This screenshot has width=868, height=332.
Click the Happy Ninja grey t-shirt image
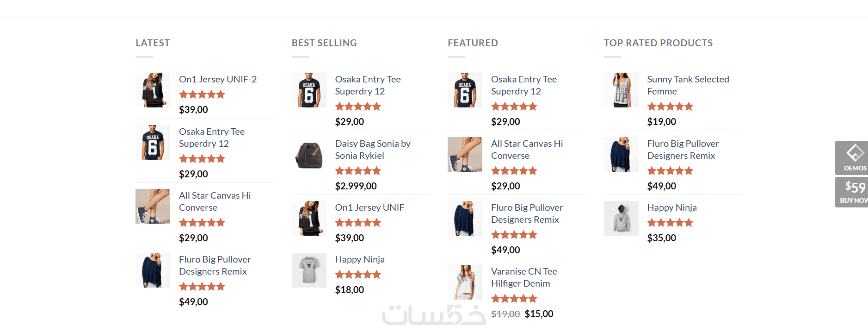click(309, 270)
